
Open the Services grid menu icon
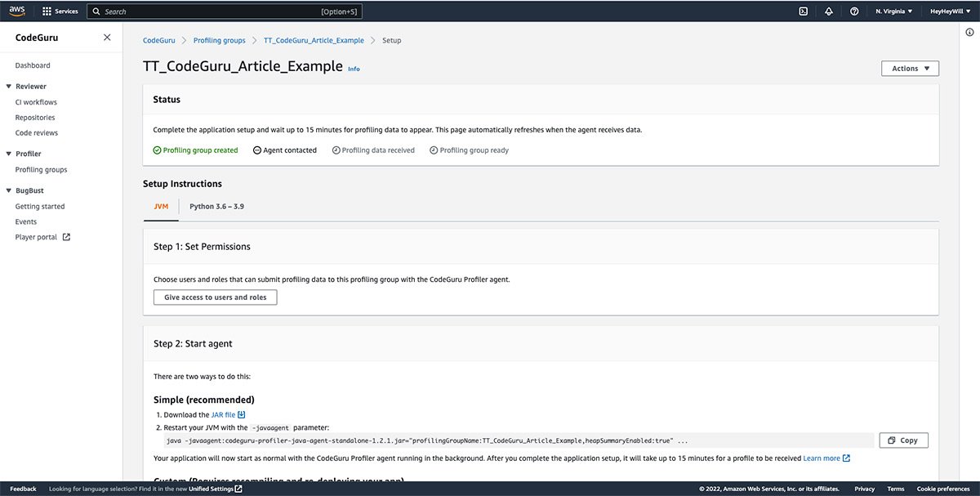point(47,11)
